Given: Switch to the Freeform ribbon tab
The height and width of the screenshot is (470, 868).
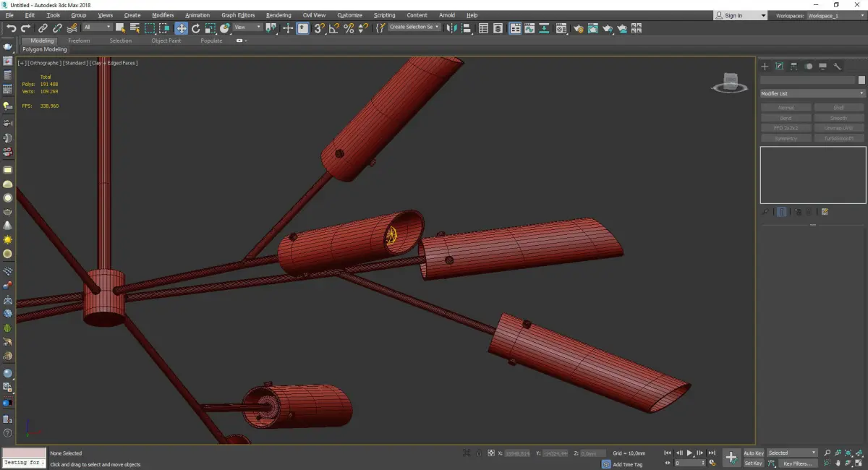Looking at the screenshot, I should pyautogui.click(x=79, y=40).
